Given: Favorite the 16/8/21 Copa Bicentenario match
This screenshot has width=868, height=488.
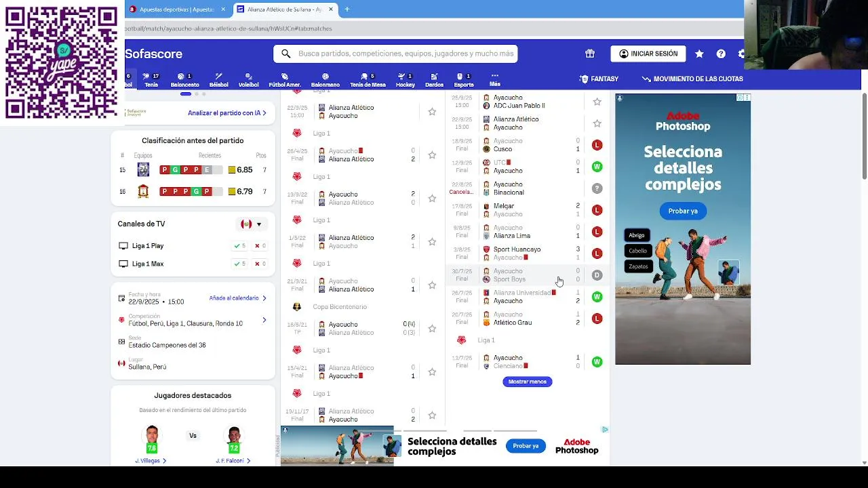Looking at the screenshot, I should [432, 329].
